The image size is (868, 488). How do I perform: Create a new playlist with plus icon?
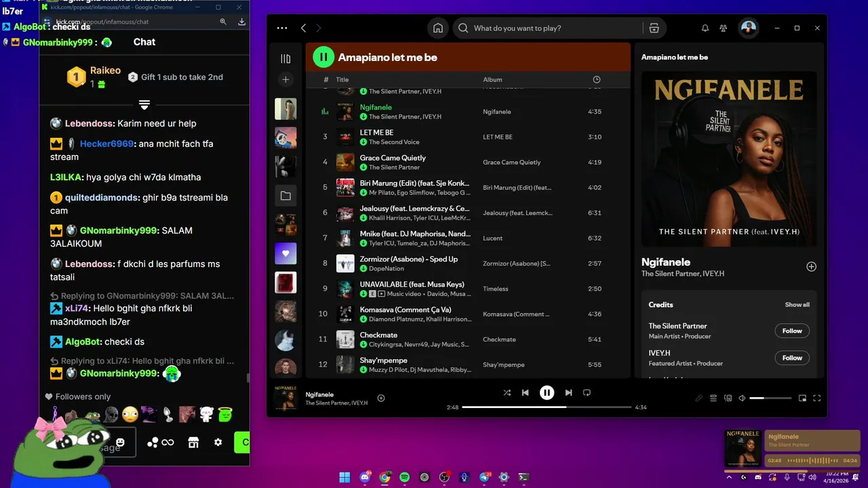[285, 80]
